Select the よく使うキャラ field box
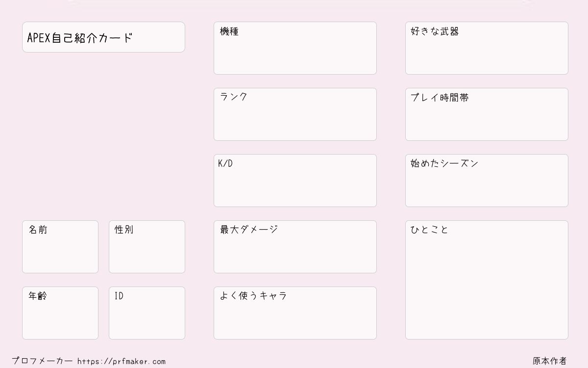 coord(295,313)
